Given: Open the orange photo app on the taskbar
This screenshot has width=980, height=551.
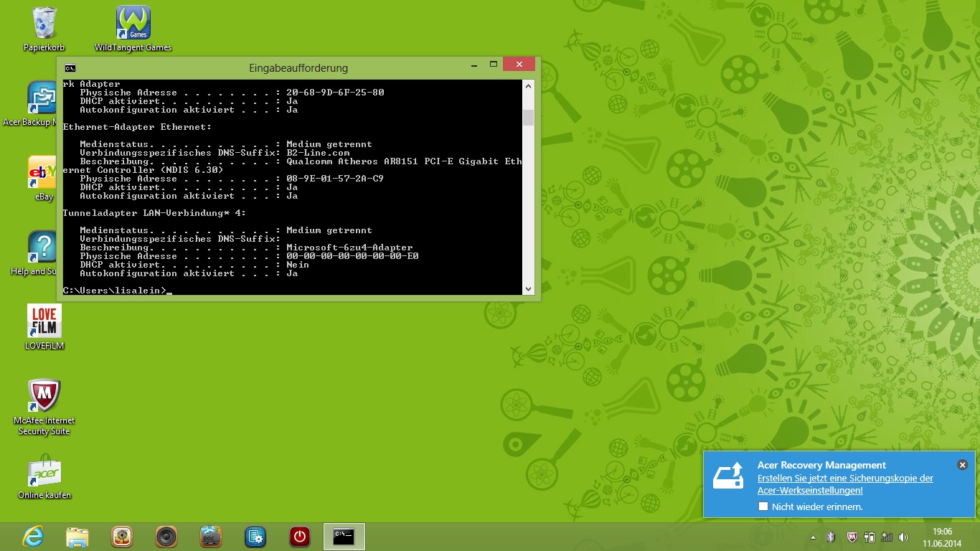Looking at the screenshot, I should coord(122,537).
